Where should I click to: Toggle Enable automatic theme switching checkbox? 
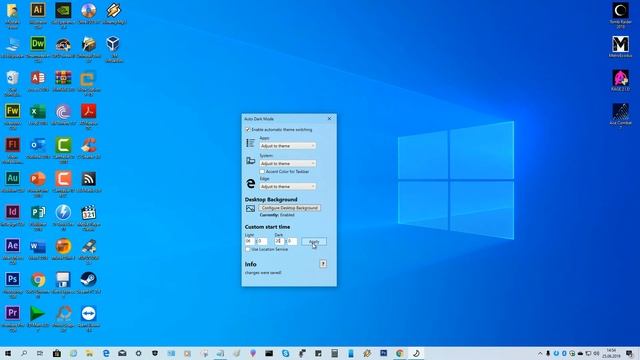point(248,129)
